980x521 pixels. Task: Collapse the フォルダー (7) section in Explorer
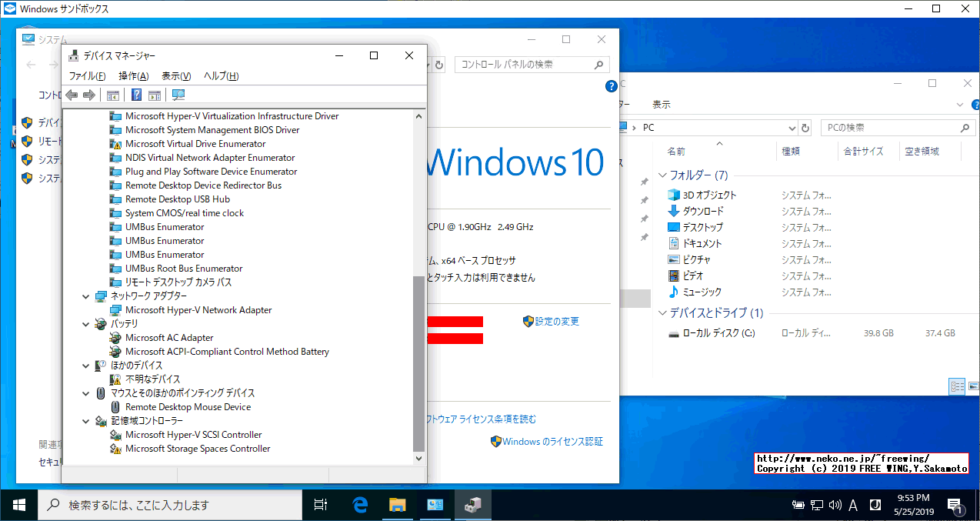(662, 175)
